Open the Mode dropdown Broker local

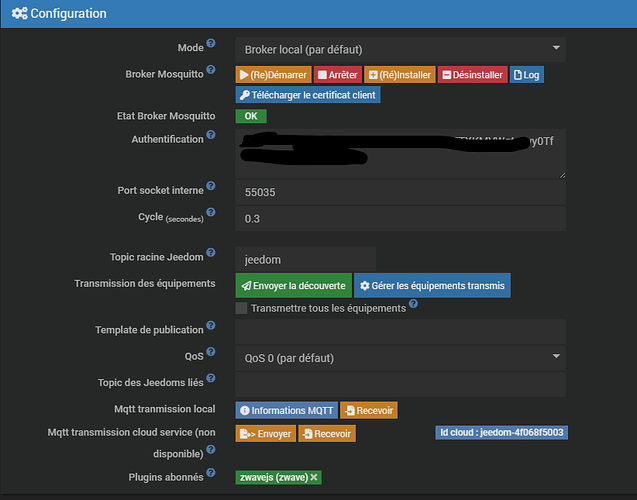[400, 49]
